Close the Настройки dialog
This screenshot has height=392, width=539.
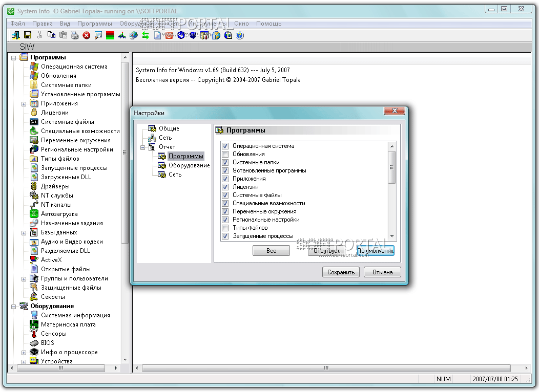(x=395, y=111)
